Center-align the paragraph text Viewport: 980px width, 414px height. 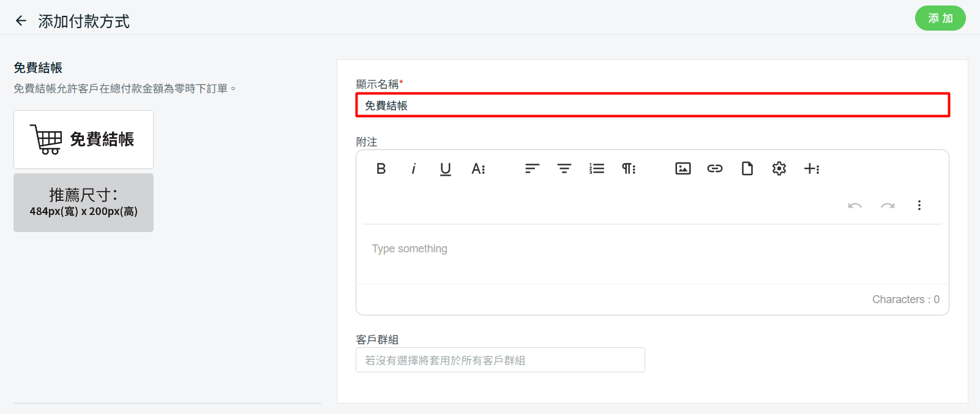(564, 168)
